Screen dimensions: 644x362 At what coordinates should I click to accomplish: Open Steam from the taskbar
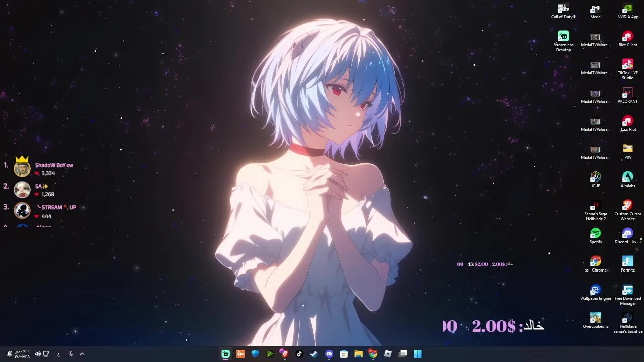coord(314,354)
